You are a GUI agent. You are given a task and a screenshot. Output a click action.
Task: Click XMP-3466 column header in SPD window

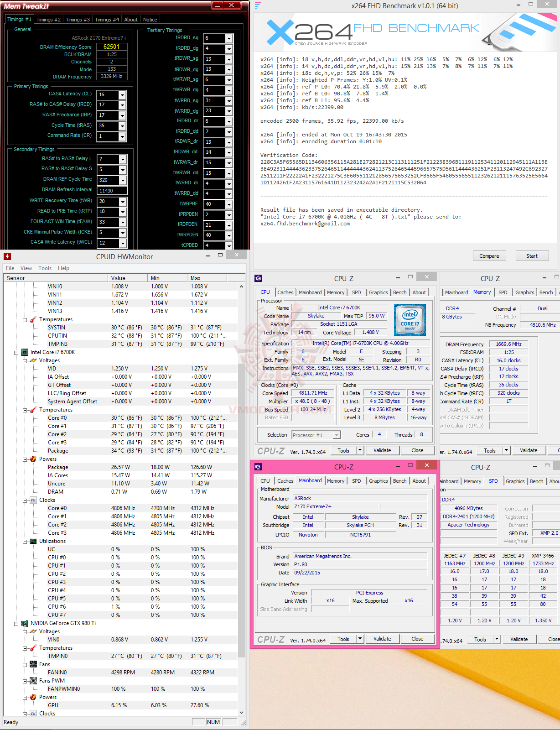click(543, 556)
